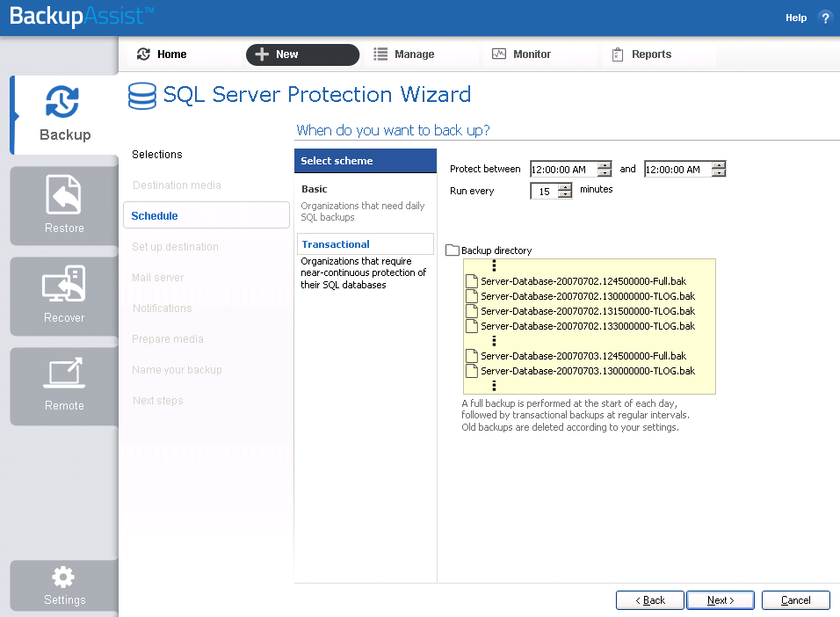
Task: Cancel the wizard
Action: 795,600
